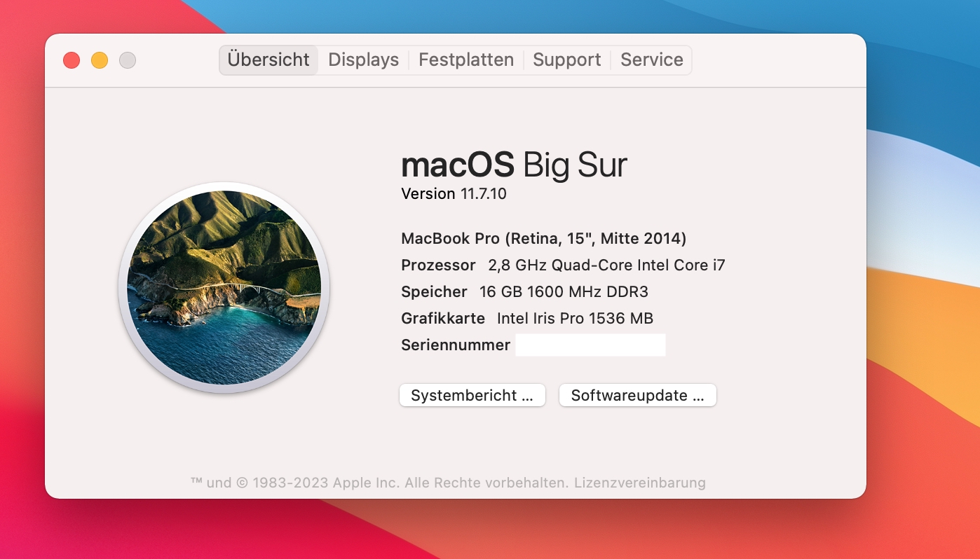Minimize the window with the yellow button

(x=100, y=60)
